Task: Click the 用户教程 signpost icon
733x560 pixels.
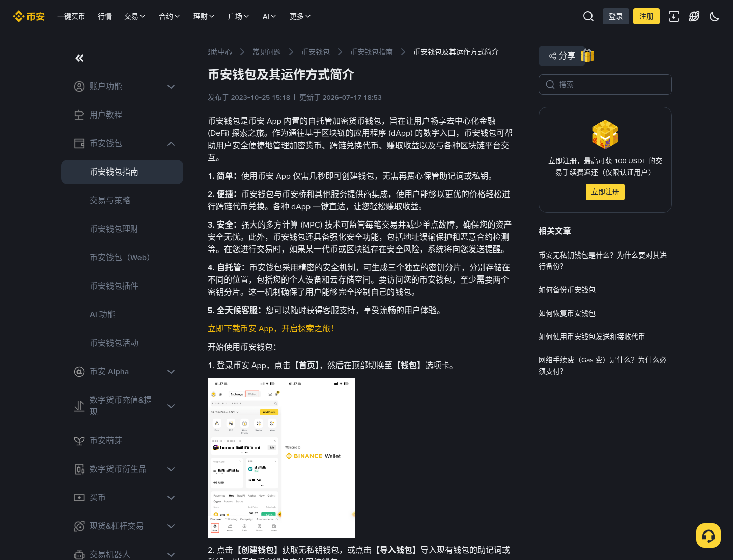Action: (79, 115)
